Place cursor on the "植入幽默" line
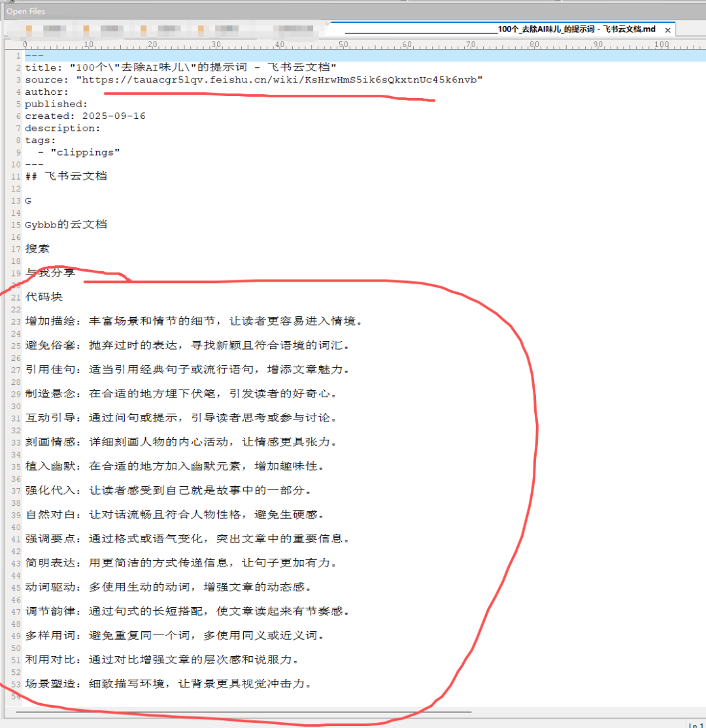Image resolution: width=706 pixels, height=728 pixels. pyautogui.click(x=174, y=467)
